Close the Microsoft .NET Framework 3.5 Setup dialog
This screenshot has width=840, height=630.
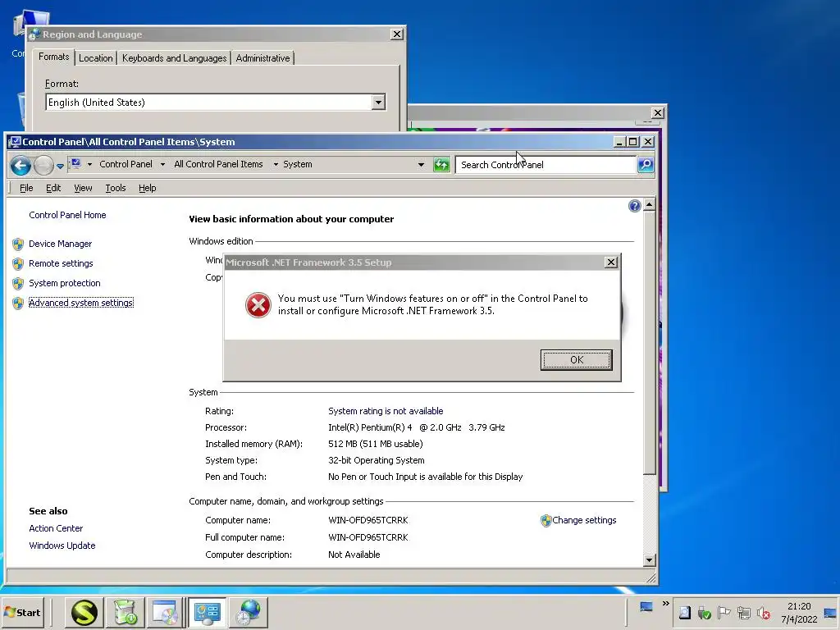click(x=610, y=262)
